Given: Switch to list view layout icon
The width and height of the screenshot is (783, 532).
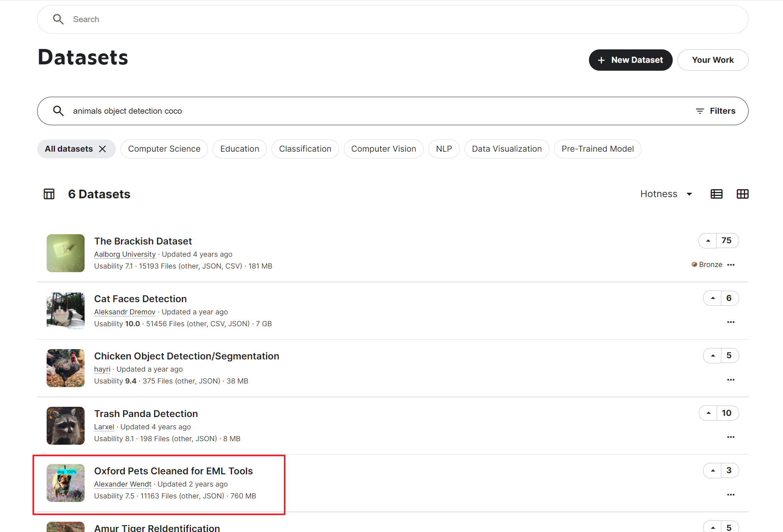Looking at the screenshot, I should [x=716, y=194].
